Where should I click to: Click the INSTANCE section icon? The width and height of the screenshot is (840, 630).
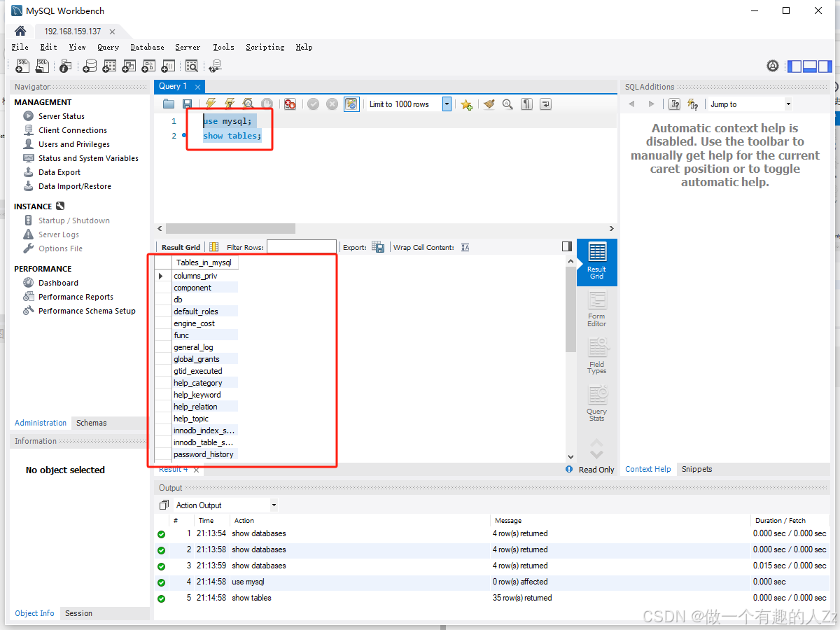[60, 206]
